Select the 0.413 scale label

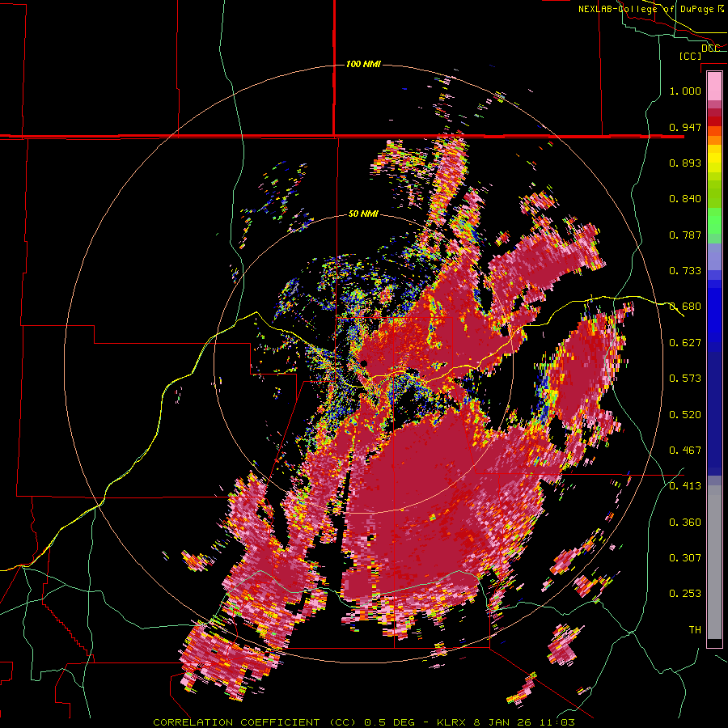pos(685,486)
